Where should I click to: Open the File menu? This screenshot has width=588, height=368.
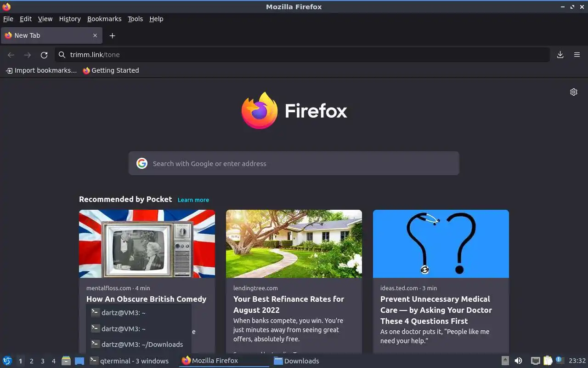tap(8, 19)
